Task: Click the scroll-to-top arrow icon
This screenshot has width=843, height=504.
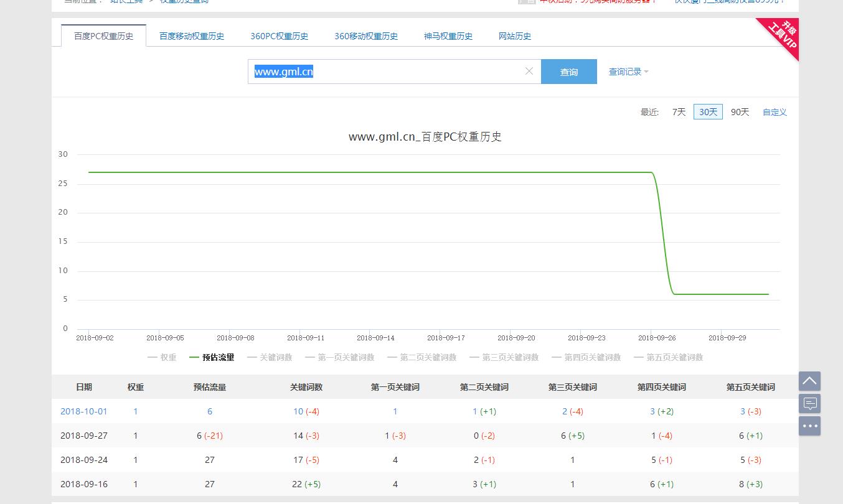Action: (809, 381)
